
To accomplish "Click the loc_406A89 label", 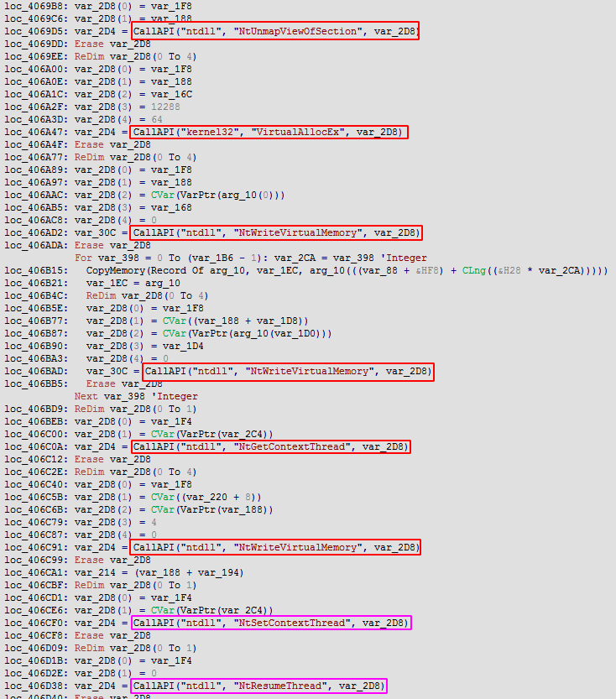I will 36,170.
